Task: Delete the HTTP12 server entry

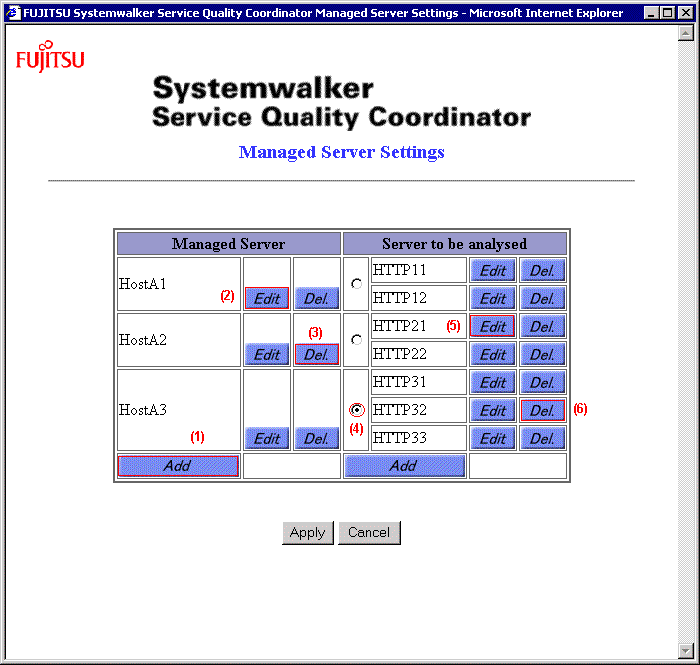Action: click(x=542, y=298)
